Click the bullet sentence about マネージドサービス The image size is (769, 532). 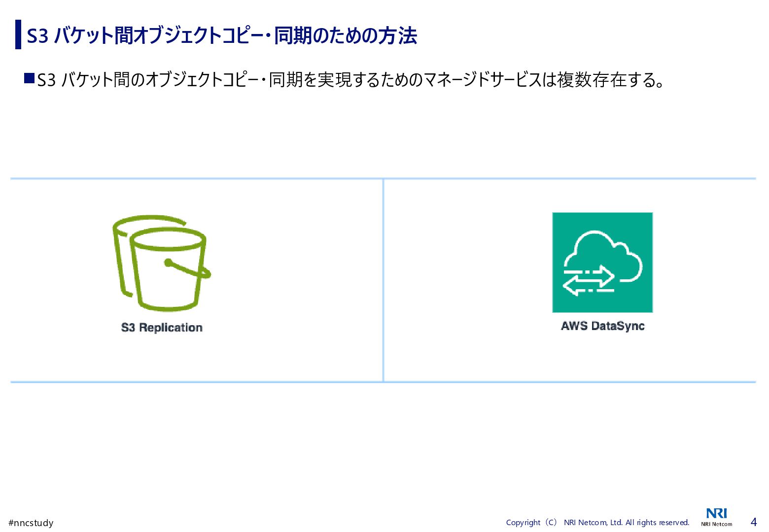[x=351, y=79]
